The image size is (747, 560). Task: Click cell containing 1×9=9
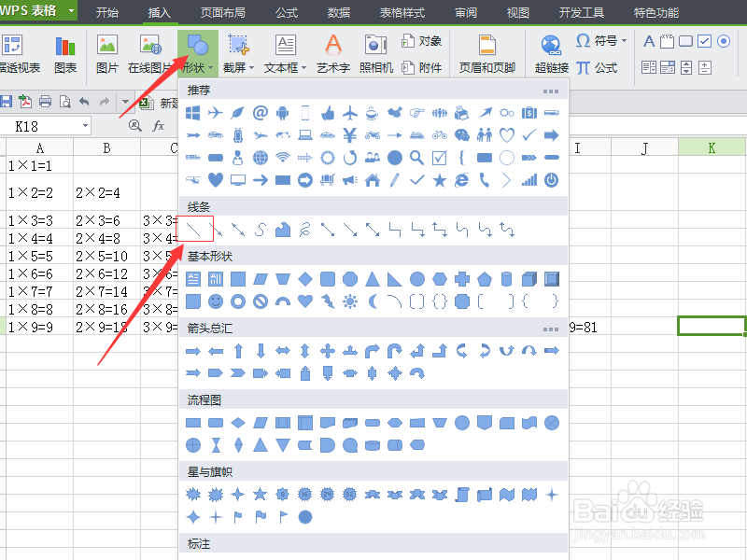click(x=40, y=326)
